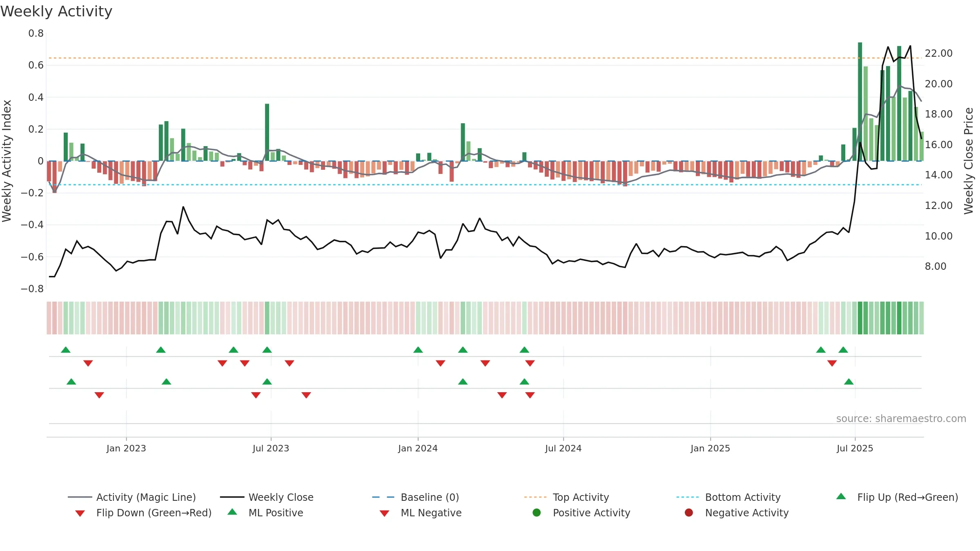Click the 0.8 activity index axis tick
Screen dimensions: 980x551
[x=36, y=33]
